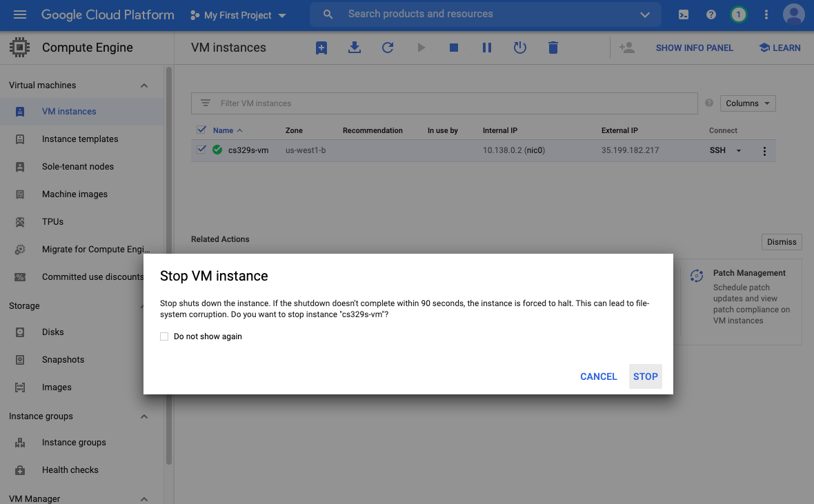Screen dimensions: 814x504
Task: Collapse the Virtual machines section
Action: [x=144, y=85]
